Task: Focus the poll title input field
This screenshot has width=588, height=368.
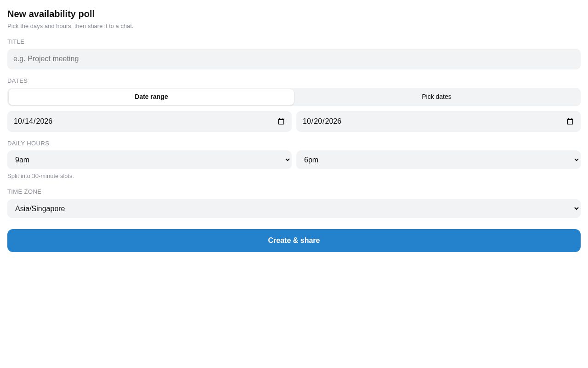Action: tap(294, 59)
